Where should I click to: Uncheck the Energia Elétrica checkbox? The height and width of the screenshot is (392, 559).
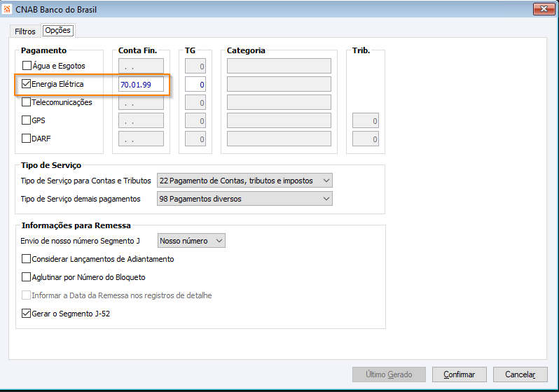coord(27,84)
